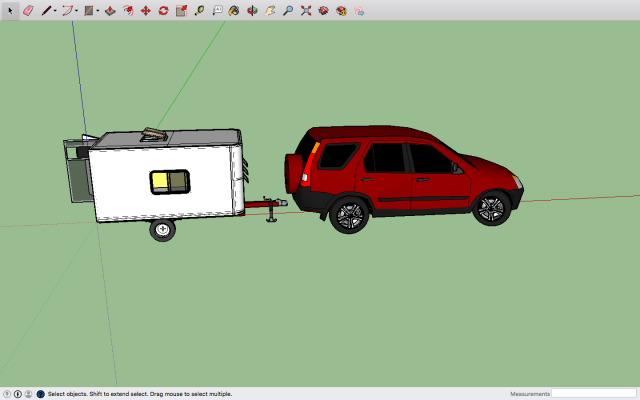Viewport: 640px width, 400px height.
Task: Click the trailer's wheel
Action: 162,230
